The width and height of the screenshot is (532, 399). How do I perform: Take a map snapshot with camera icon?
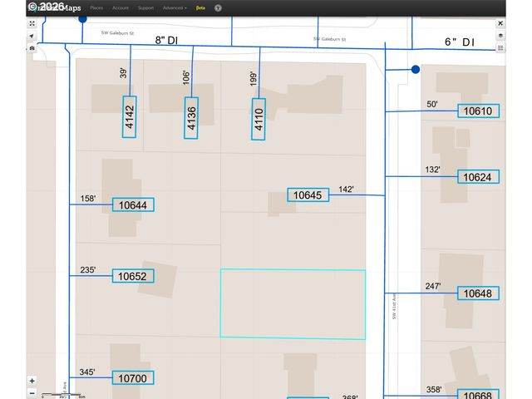(x=32, y=48)
